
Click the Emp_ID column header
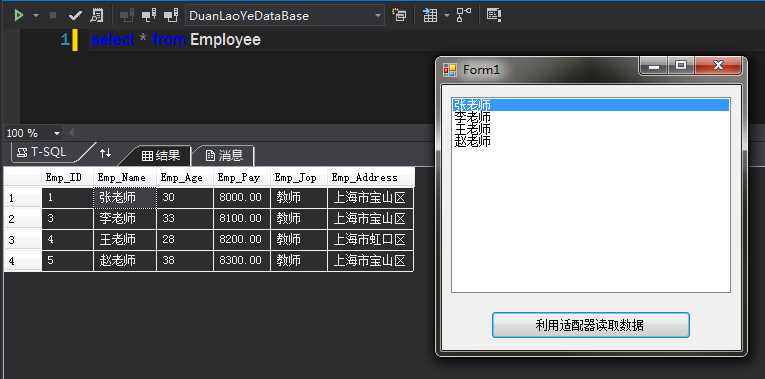pyautogui.click(x=67, y=178)
